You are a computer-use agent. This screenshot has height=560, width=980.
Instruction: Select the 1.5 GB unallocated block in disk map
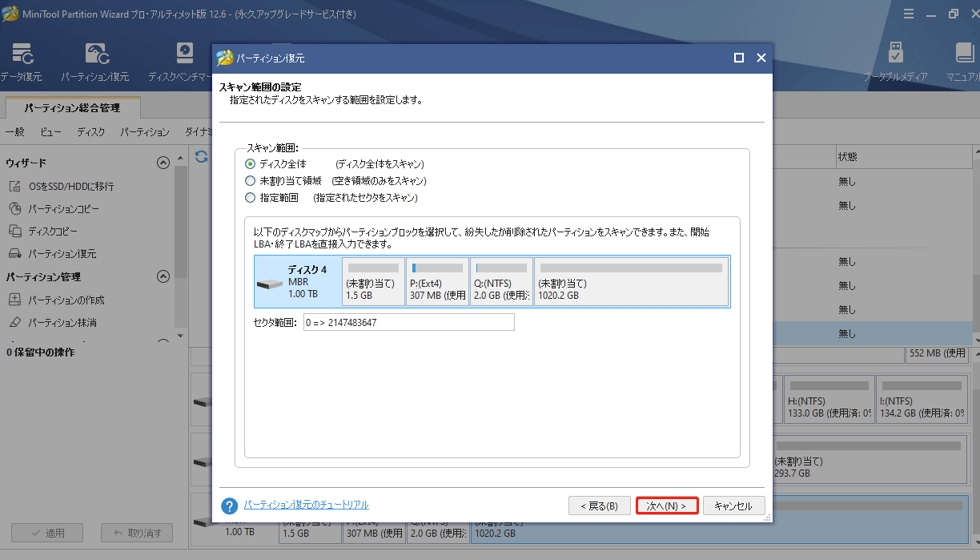pos(373,281)
